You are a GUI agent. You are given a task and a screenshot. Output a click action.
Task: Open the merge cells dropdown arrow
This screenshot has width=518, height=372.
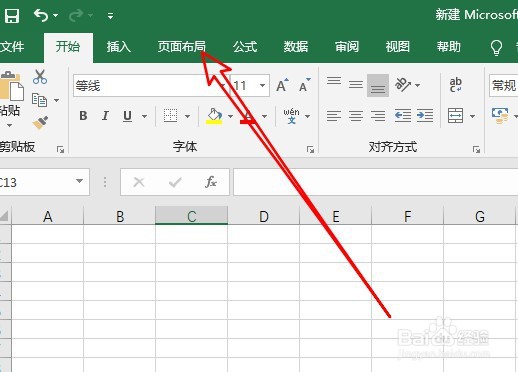point(472,116)
